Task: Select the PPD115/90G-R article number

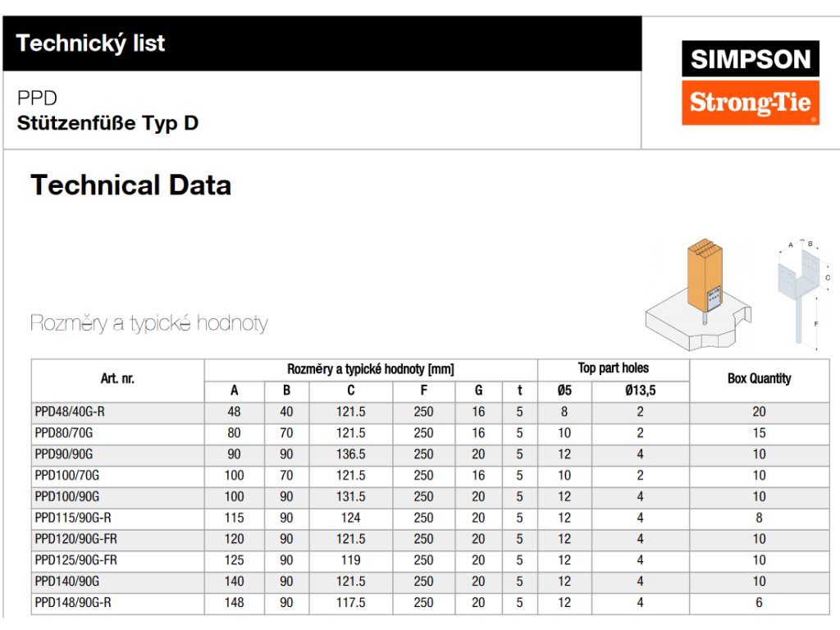Action: coord(73,518)
